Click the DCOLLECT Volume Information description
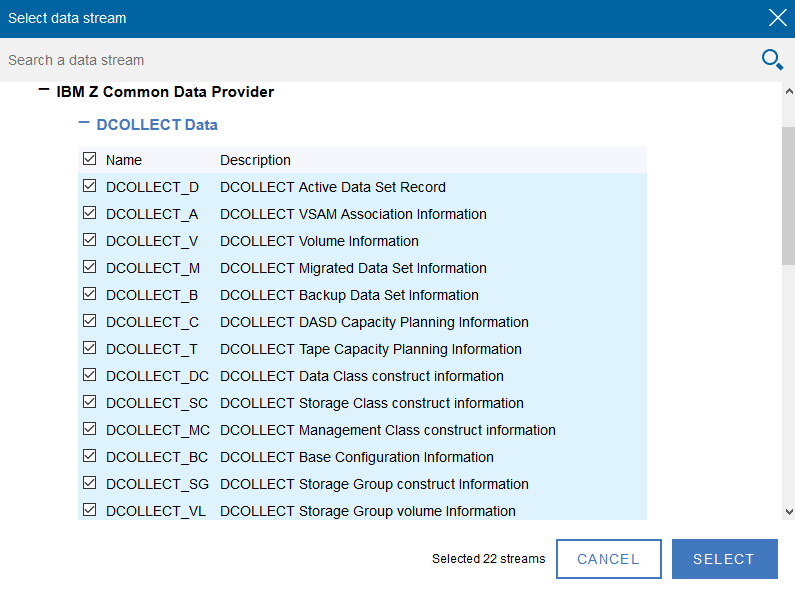The image size is (795, 596). (x=319, y=241)
